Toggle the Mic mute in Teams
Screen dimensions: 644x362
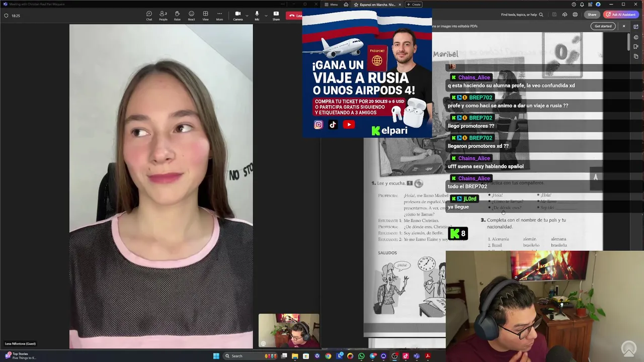[257, 16]
